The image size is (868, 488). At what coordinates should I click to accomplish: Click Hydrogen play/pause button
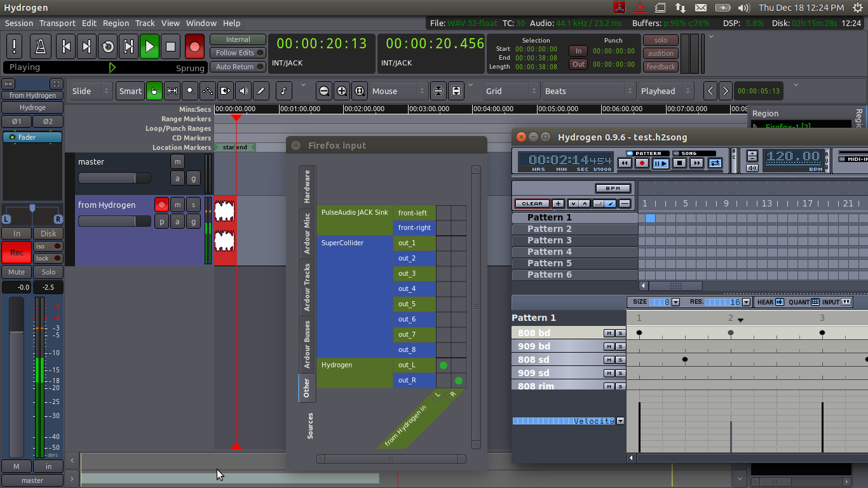661,163
